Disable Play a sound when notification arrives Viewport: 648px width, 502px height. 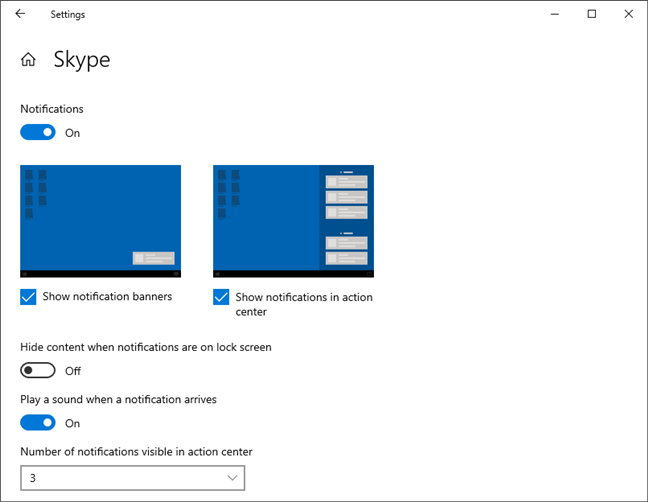38,423
